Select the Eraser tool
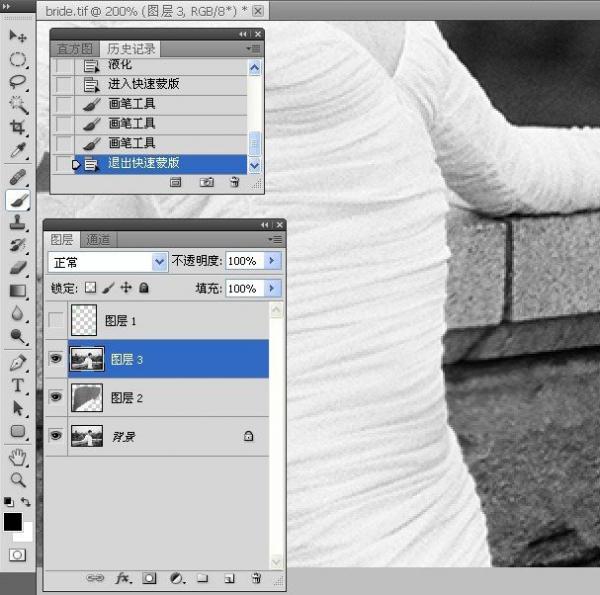The width and height of the screenshot is (600, 595). point(18,268)
